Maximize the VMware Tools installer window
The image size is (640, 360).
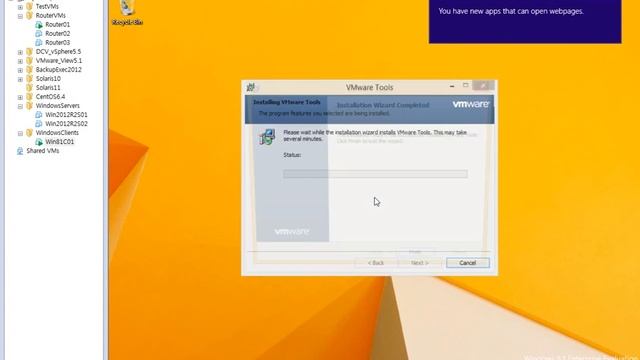465,85
